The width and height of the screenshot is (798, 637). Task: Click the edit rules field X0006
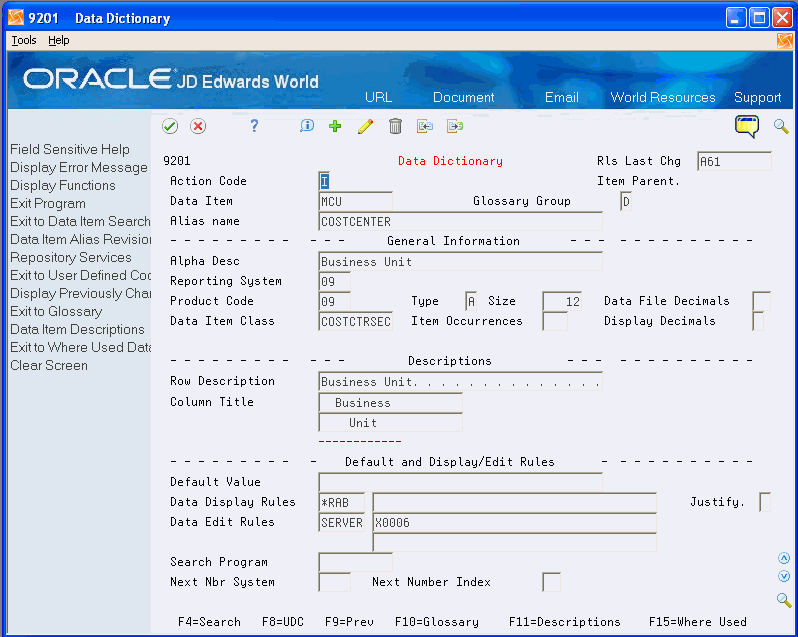515,523
